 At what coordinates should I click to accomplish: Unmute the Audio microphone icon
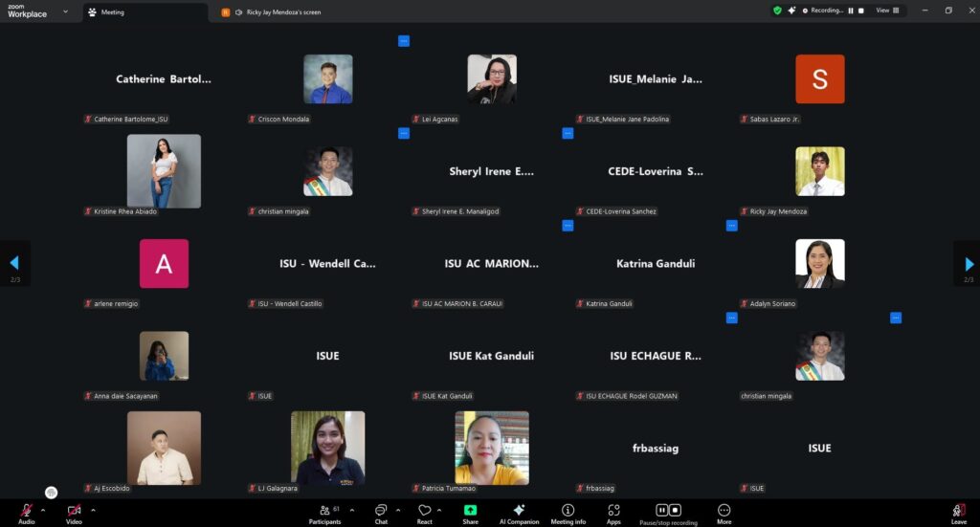point(26,511)
